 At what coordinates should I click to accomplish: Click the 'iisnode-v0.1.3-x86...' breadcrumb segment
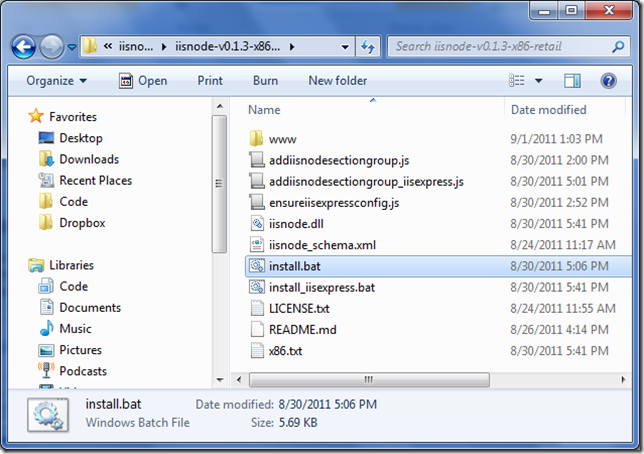tap(228, 46)
